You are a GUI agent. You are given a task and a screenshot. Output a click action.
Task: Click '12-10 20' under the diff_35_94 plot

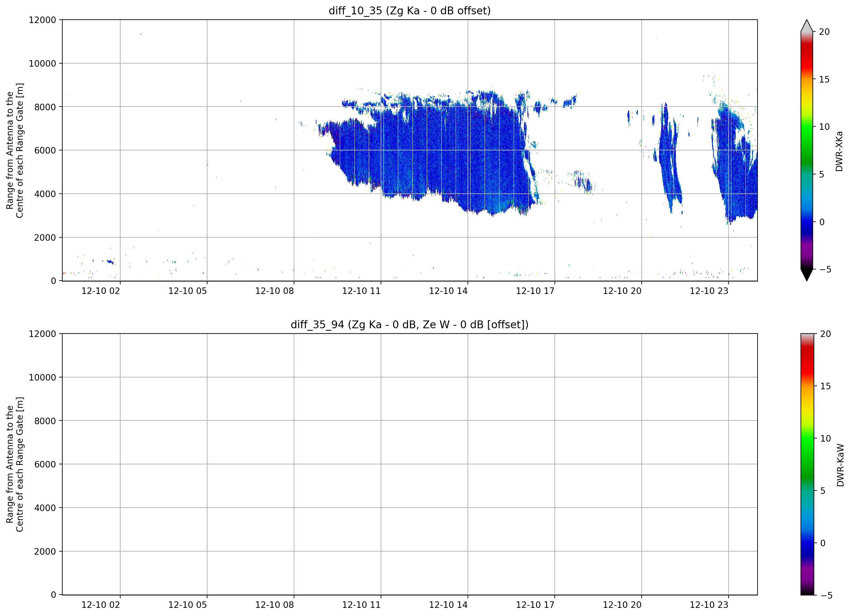tap(622, 605)
